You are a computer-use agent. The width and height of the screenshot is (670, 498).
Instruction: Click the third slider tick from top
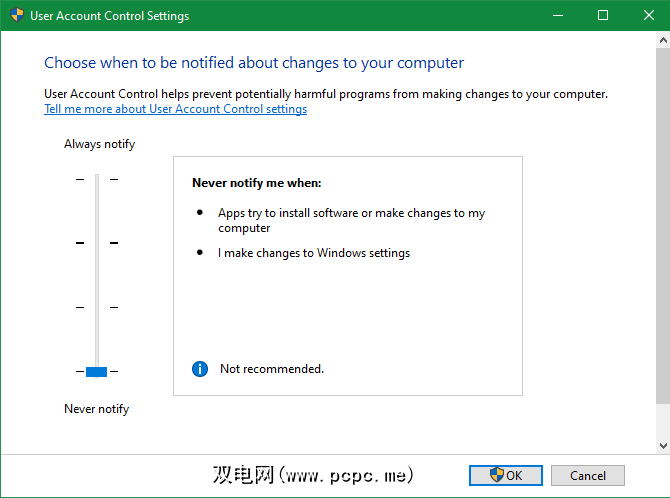97,307
